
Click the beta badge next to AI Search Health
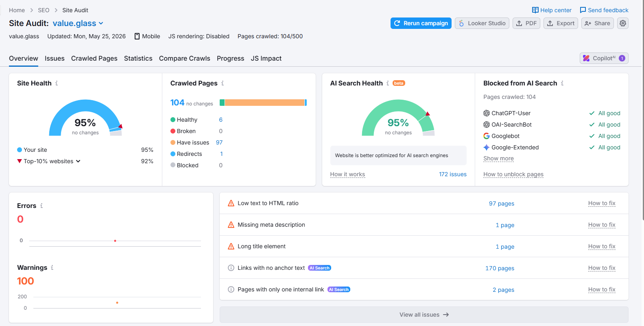pos(399,83)
